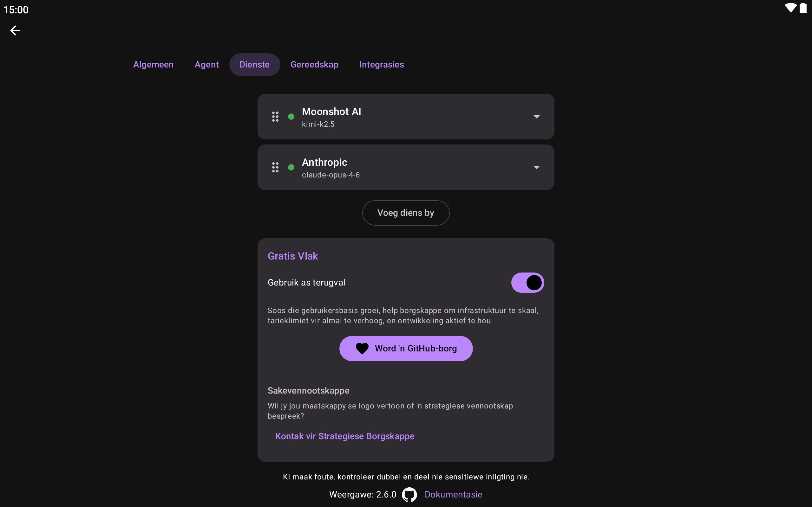This screenshot has height=507, width=812.
Task: Expand the Anthropic service dropdown arrow
Action: (x=537, y=167)
